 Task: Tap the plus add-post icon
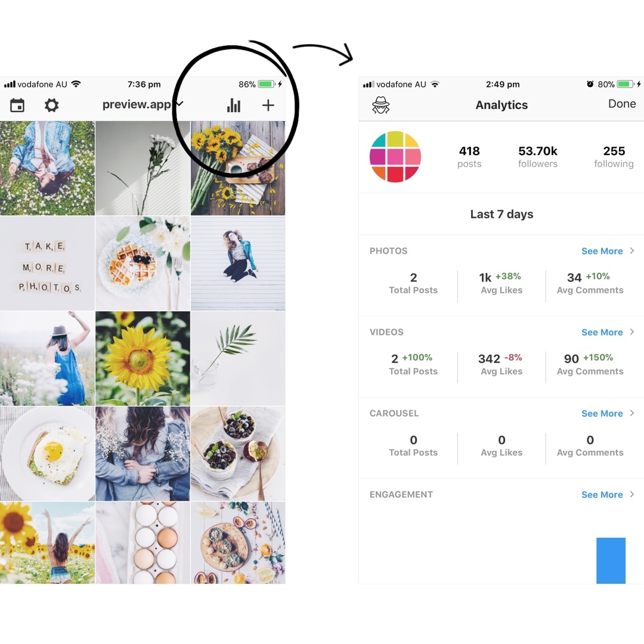pos(268,105)
